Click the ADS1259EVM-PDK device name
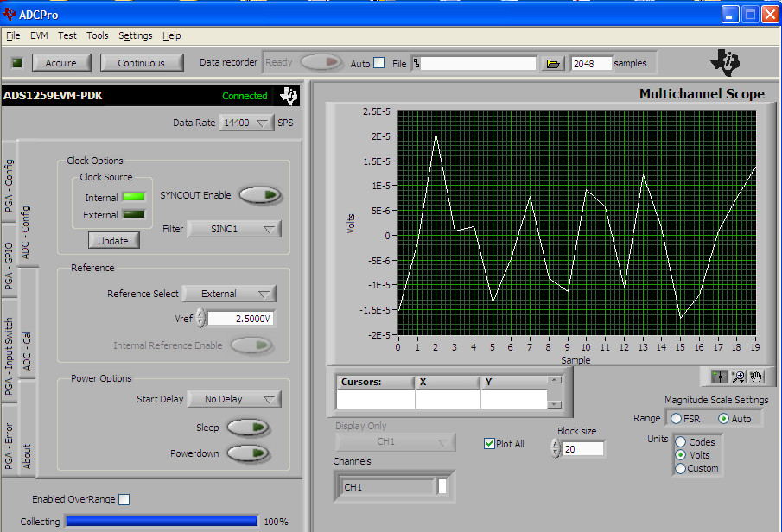 coord(53,96)
